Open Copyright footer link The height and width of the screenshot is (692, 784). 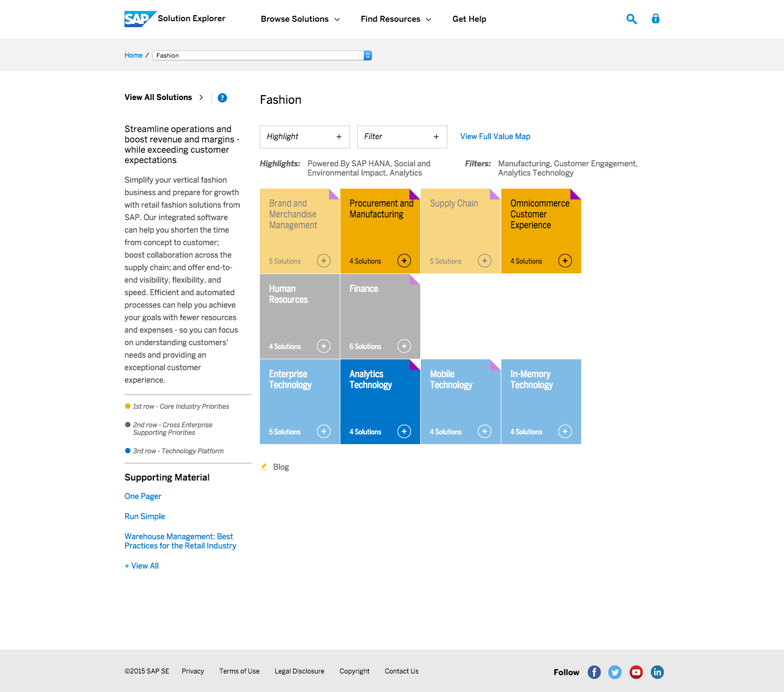pos(354,671)
